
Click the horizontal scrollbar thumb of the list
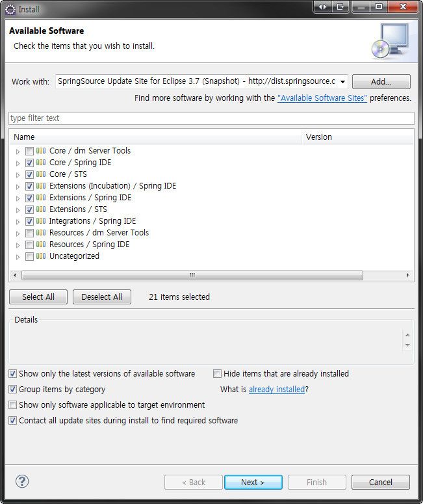point(192,276)
